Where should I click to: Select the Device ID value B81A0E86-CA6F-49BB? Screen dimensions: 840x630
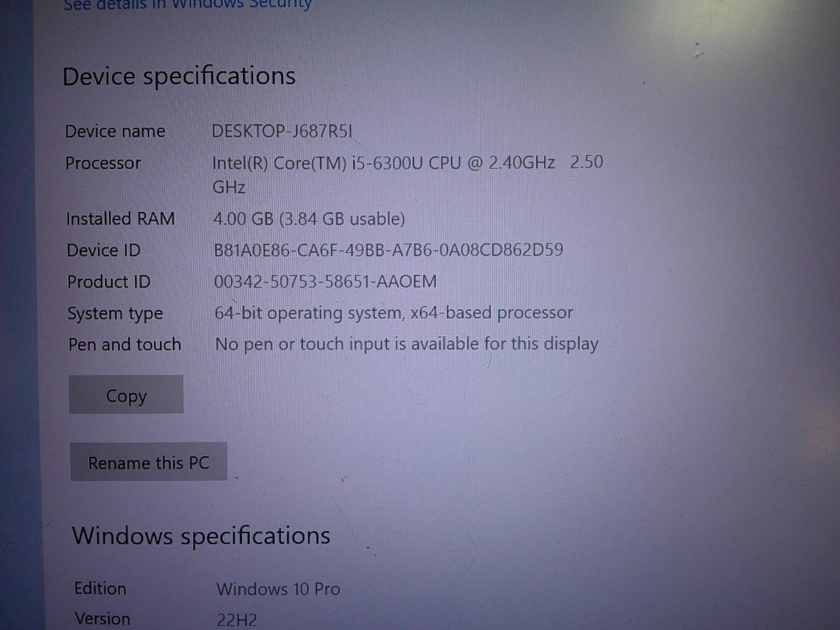click(x=388, y=250)
